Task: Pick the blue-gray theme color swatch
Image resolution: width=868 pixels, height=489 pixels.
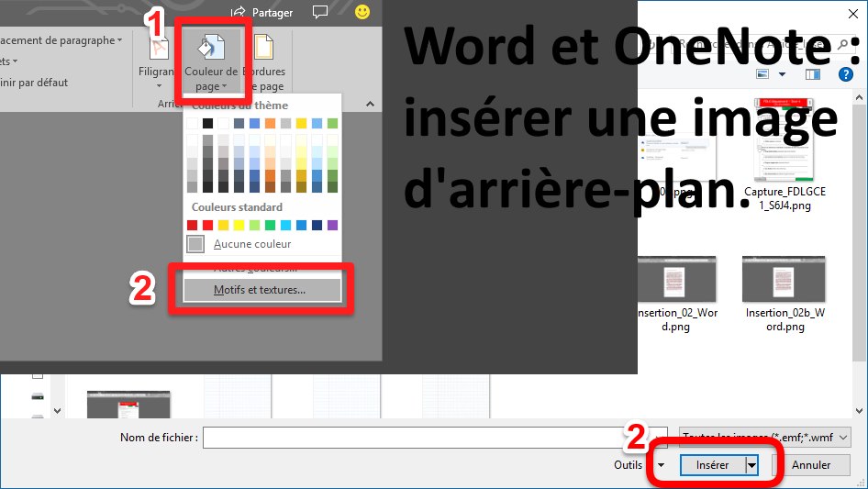Action: point(239,123)
